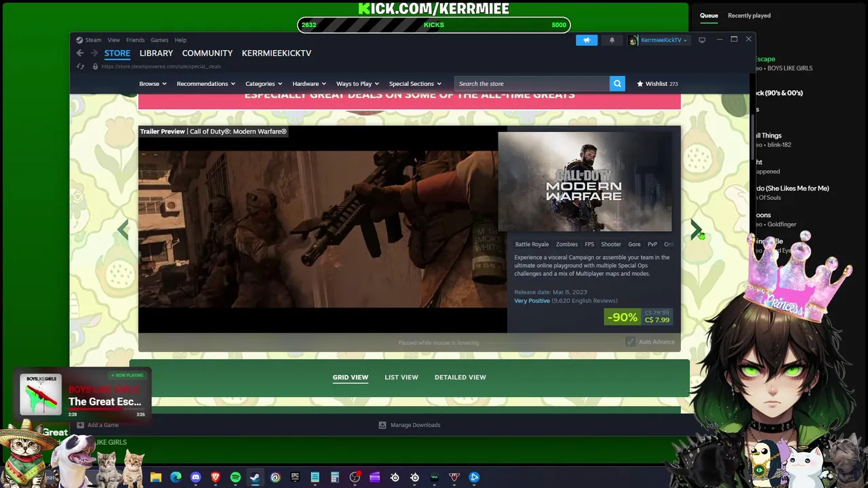Open the Friends menu
Screen dimensions: 868x488
[x=135, y=40]
